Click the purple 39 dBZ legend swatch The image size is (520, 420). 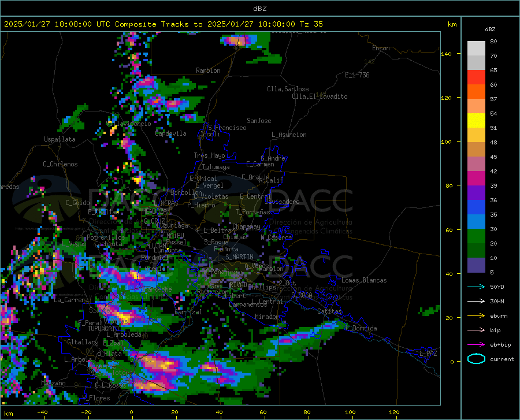[x=476, y=193]
